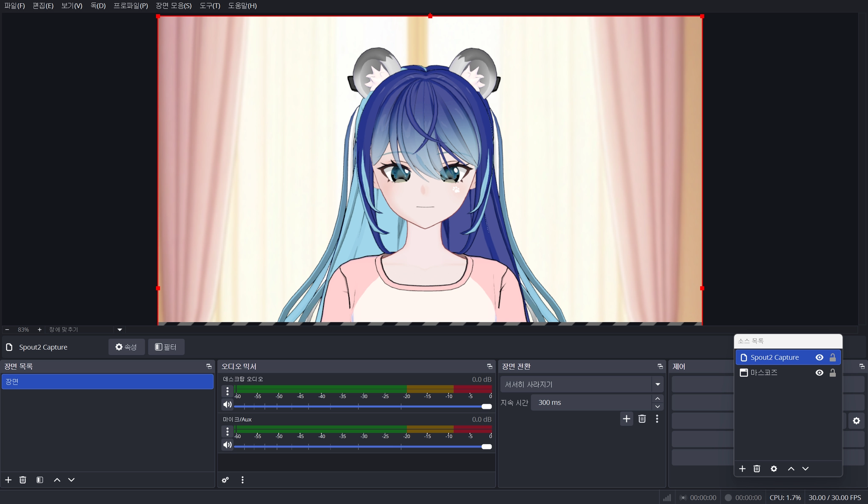This screenshot has height=504, width=868.
Task: Move the selected source up
Action: [791, 468]
